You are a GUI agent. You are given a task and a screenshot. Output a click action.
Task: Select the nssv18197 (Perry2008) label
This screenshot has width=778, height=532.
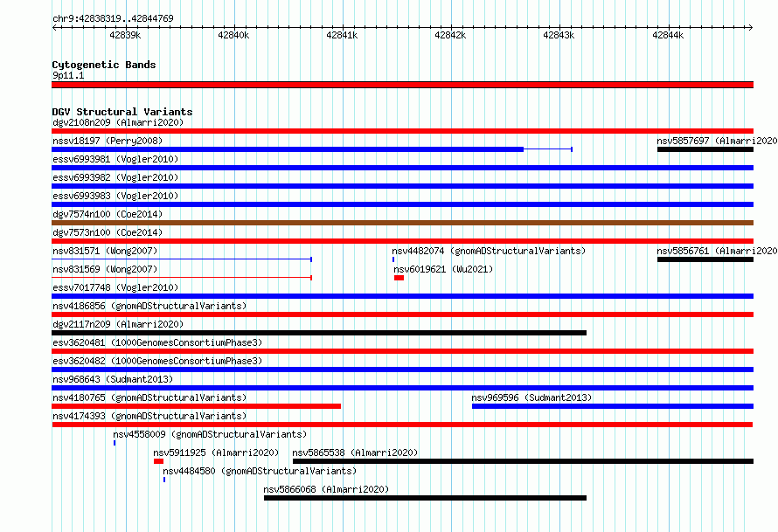(x=108, y=141)
